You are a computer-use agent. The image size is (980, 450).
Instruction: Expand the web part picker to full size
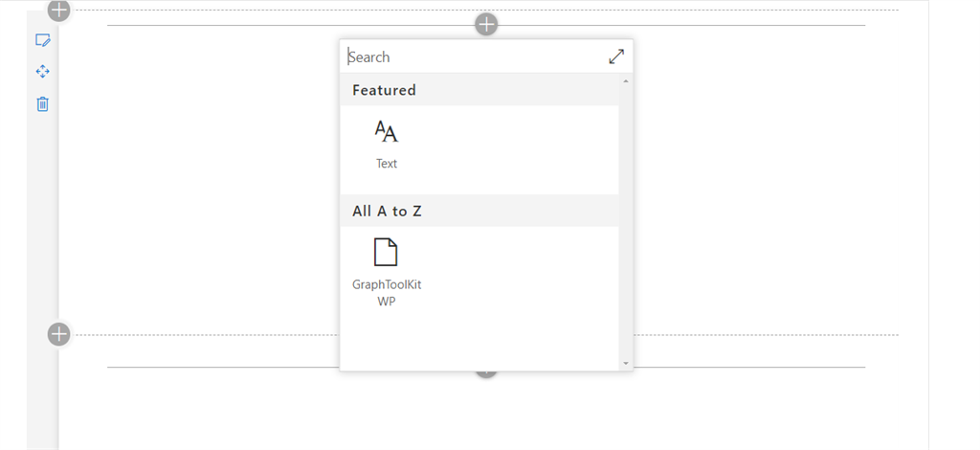tap(616, 56)
